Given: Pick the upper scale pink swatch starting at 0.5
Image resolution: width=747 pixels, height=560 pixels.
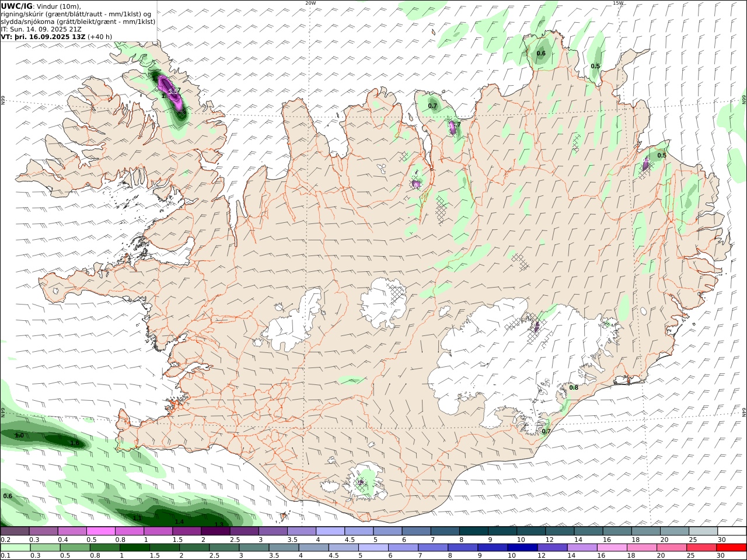Looking at the screenshot, I should point(100,531).
